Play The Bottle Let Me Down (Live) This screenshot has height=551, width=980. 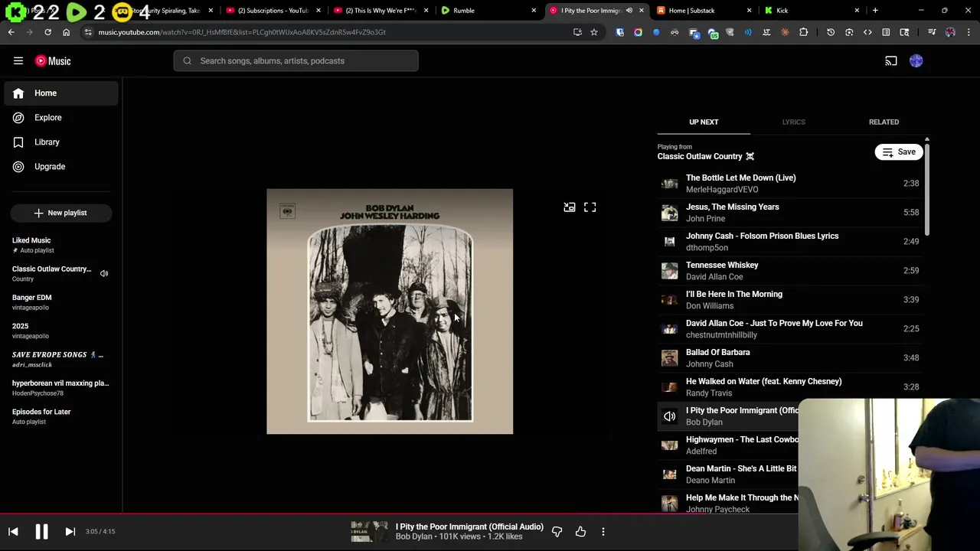point(789,184)
